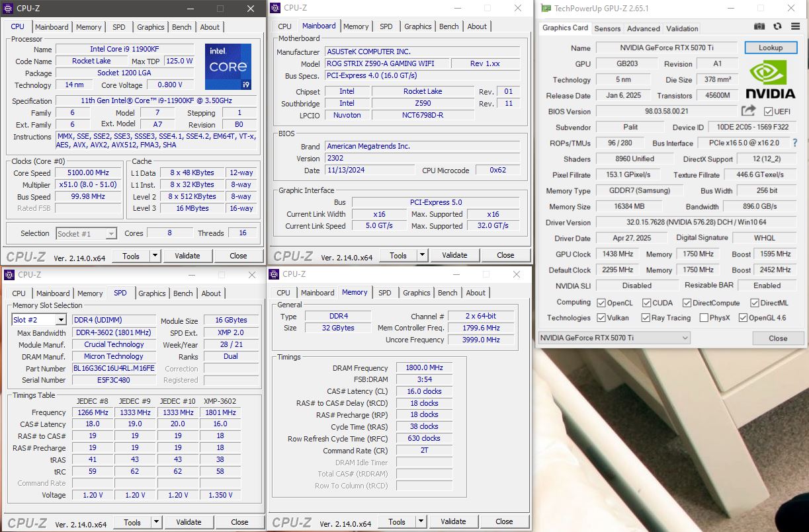Click the BIOS Version value 98.03.58.00.21 in GPU-Z

pyautogui.click(x=666, y=112)
